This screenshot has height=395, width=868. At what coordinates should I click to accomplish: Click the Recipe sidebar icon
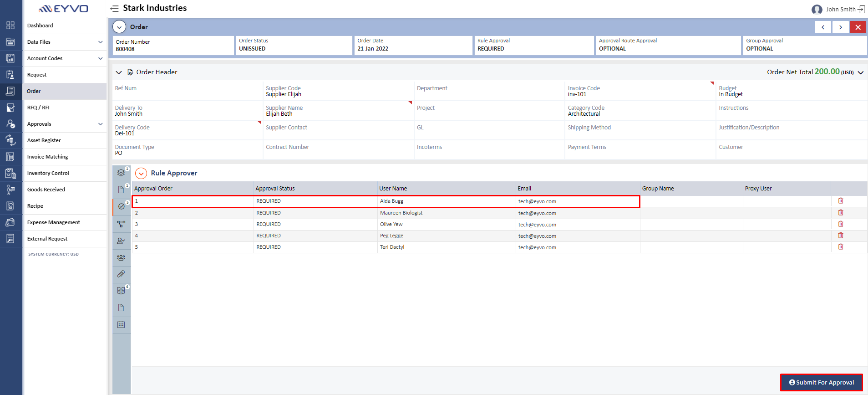(x=10, y=206)
